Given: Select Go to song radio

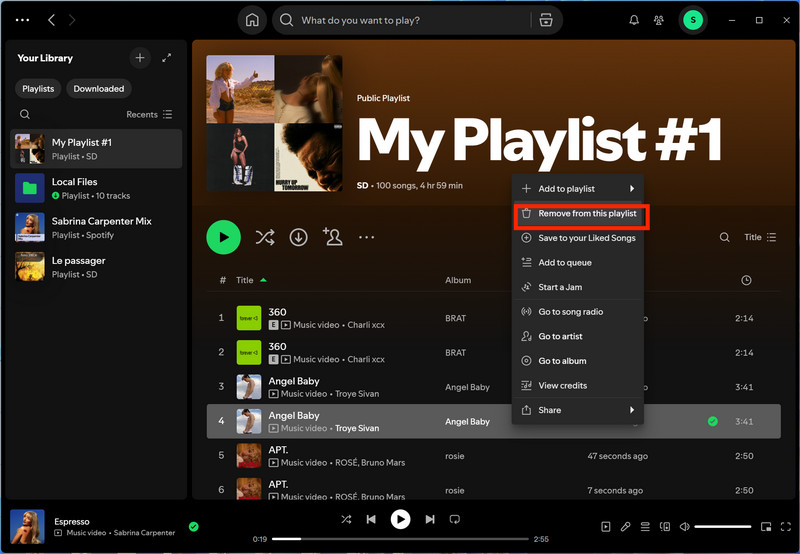Looking at the screenshot, I should pos(578,312).
